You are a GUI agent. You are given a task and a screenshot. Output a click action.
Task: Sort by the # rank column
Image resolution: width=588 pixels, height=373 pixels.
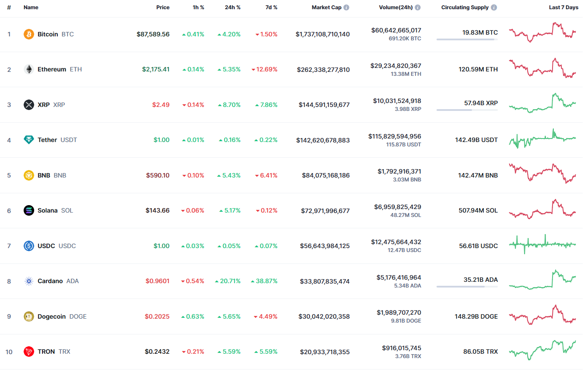coord(9,7)
